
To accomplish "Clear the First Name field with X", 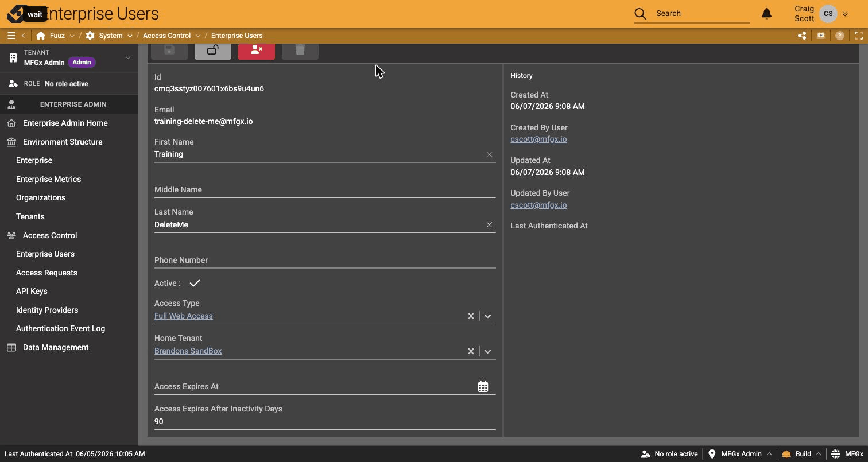I will click(489, 154).
